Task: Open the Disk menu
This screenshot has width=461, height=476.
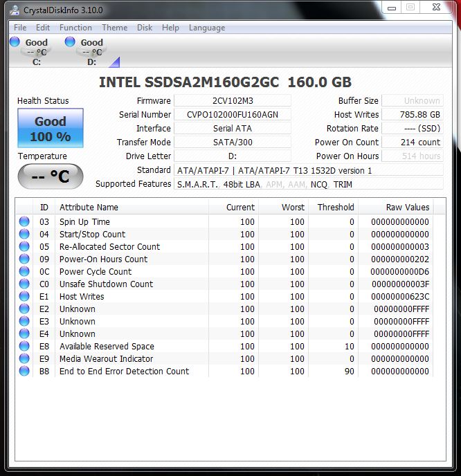Action: coord(145,28)
